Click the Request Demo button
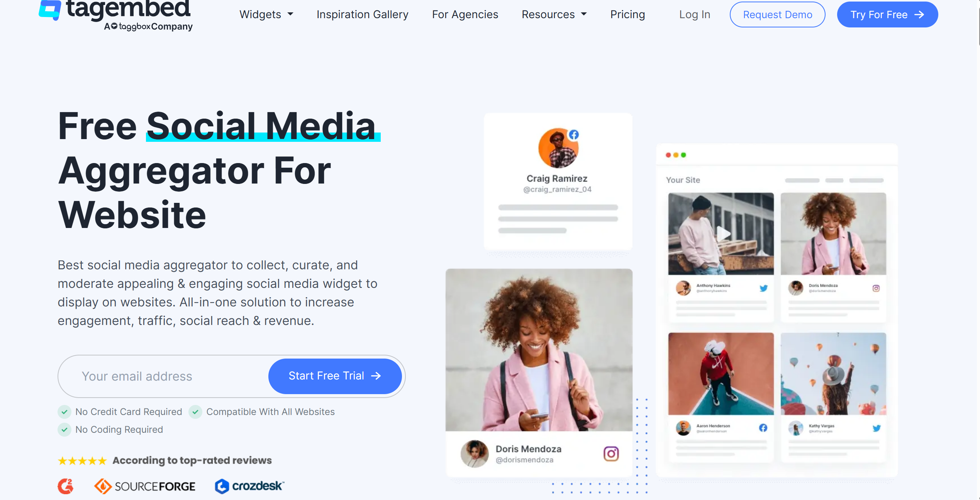This screenshot has height=500, width=980. (777, 14)
